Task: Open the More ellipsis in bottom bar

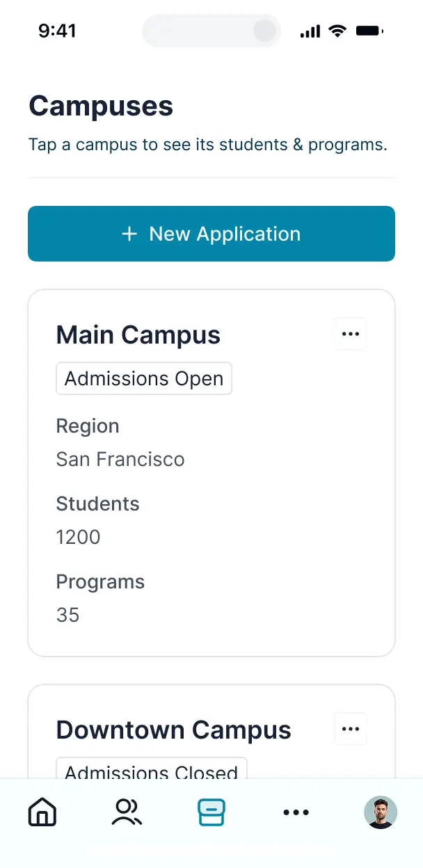Action: 296,812
